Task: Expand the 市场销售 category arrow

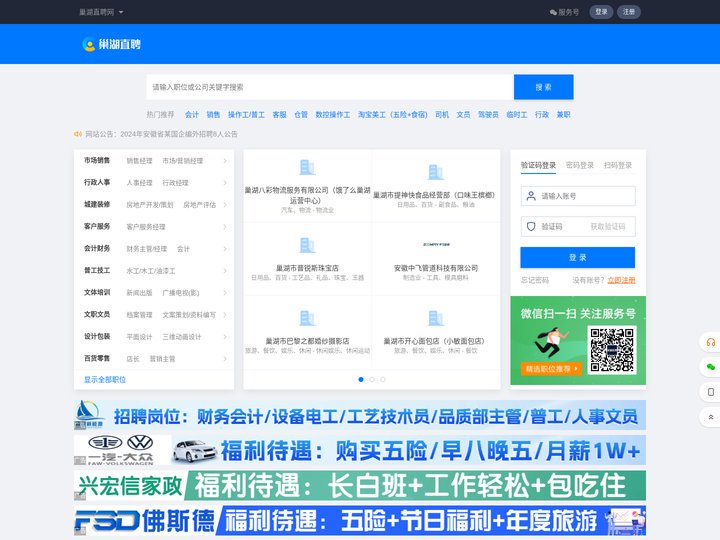Action: 225,161
